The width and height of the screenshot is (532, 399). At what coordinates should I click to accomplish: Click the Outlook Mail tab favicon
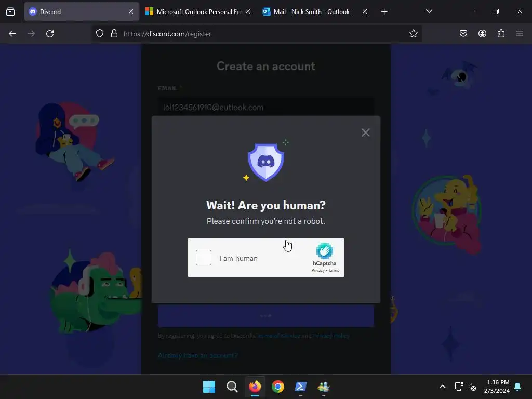(267, 11)
